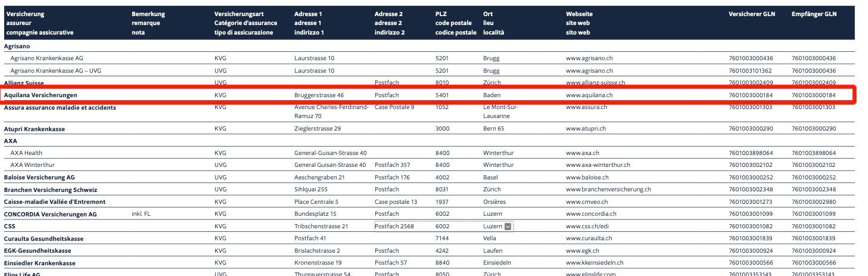868x276 pixels.
Task: Click the Ort column header
Action: click(x=494, y=23)
